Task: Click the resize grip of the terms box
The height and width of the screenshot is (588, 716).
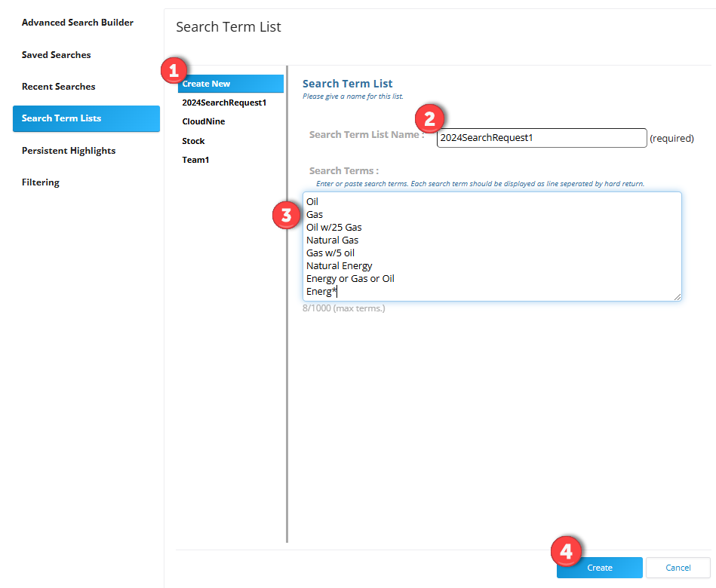Action: (678, 298)
